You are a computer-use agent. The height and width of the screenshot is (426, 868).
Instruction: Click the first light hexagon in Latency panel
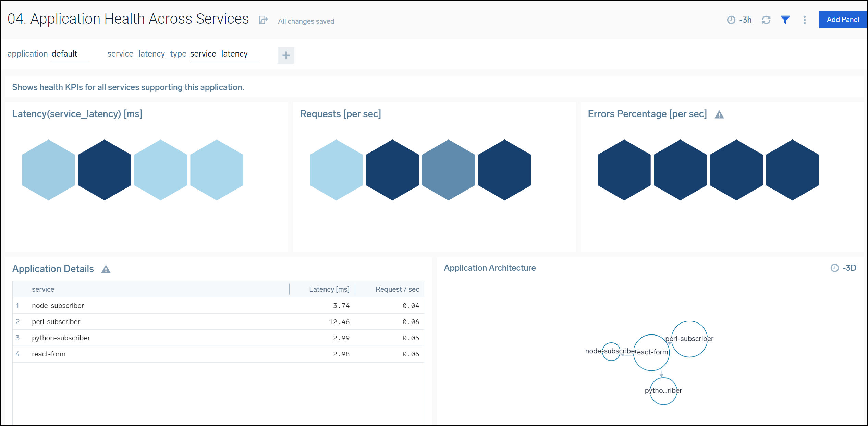pyautogui.click(x=48, y=170)
